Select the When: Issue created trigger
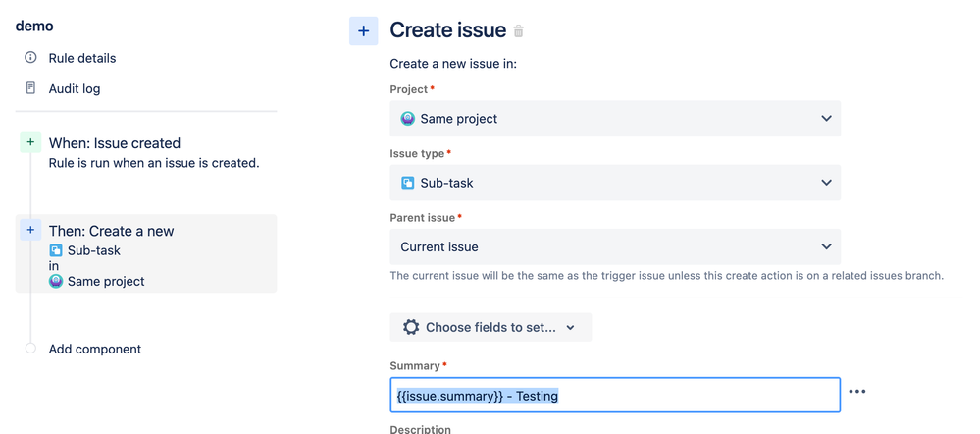The height and width of the screenshot is (434, 980). point(115,143)
